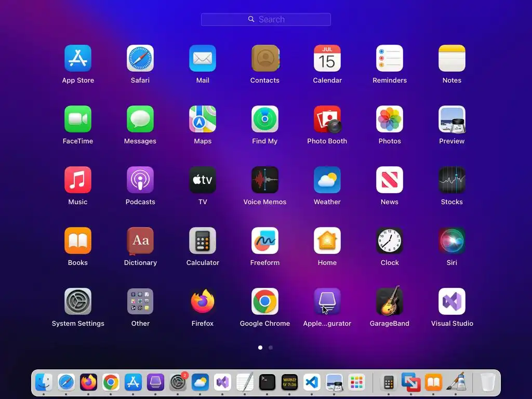Click the Preview icon in the Dock
This screenshot has height=399, width=532.
334,382
